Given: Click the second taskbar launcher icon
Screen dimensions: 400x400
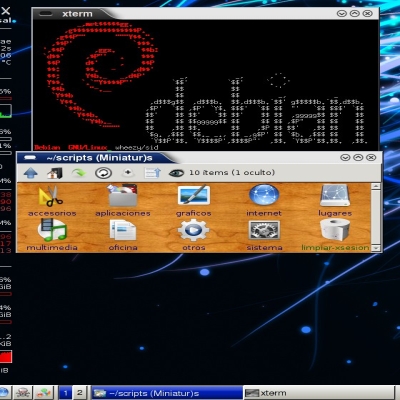Looking at the screenshot, I should point(23,393).
